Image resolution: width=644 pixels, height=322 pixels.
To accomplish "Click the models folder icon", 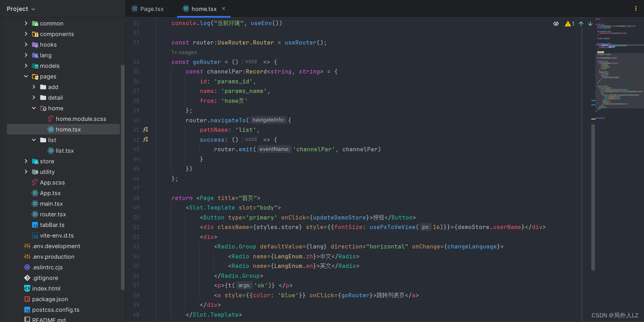I will pyautogui.click(x=35, y=66).
